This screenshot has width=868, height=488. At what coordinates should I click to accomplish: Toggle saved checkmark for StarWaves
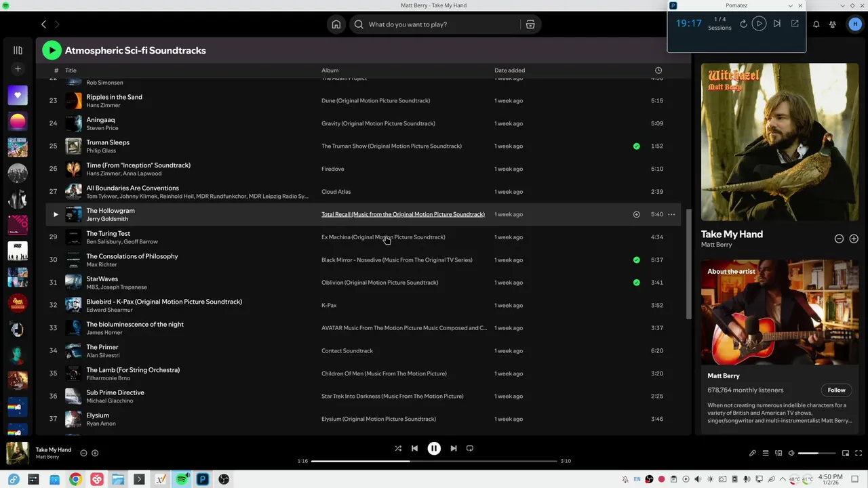click(x=636, y=283)
